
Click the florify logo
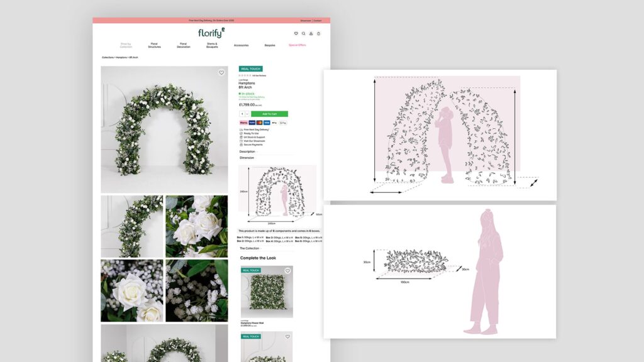pyautogui.click(x=211, y=33)
